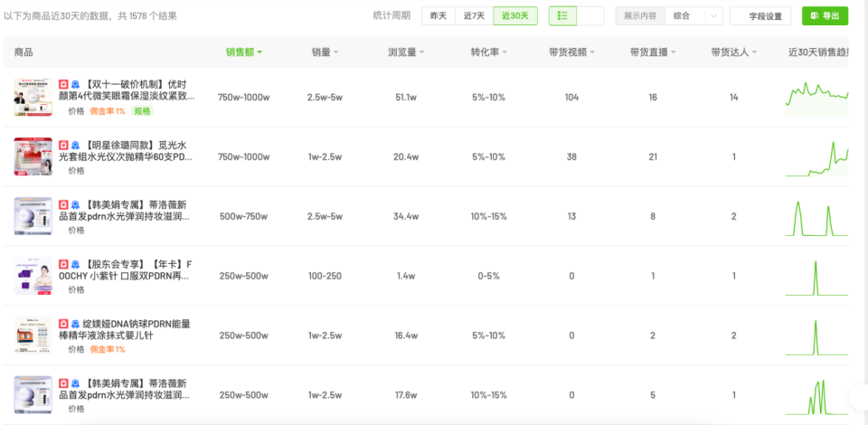Image resolution: width=868 pixels, height=425 pixels.
Task: Open sales trend chart for FOOCHY 小紫针
Action: 816,276
